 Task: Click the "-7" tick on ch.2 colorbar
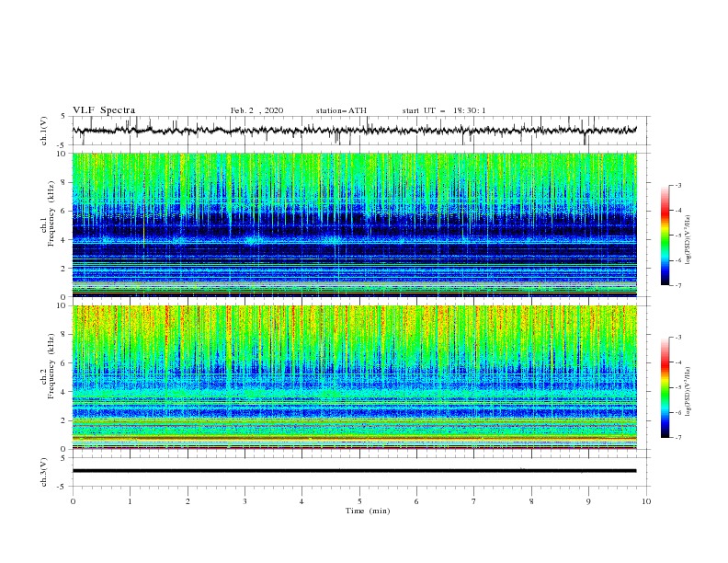(x=678, y=437)
